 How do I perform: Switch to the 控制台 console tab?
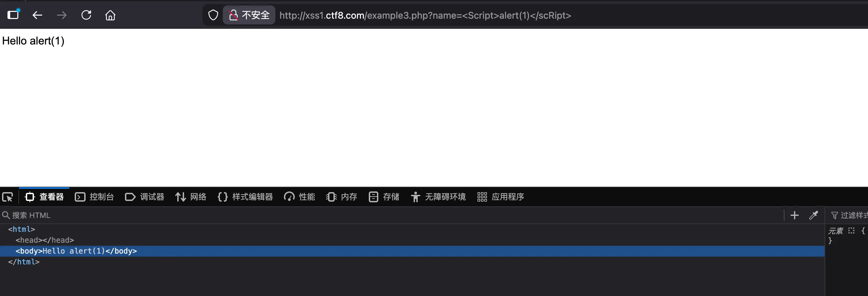[x=94, y=197]
